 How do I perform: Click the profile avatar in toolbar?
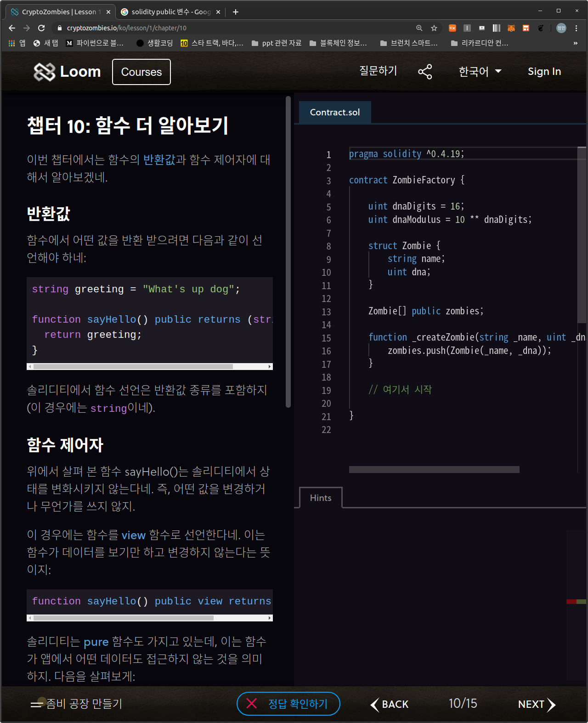click(x=561, y=28)
